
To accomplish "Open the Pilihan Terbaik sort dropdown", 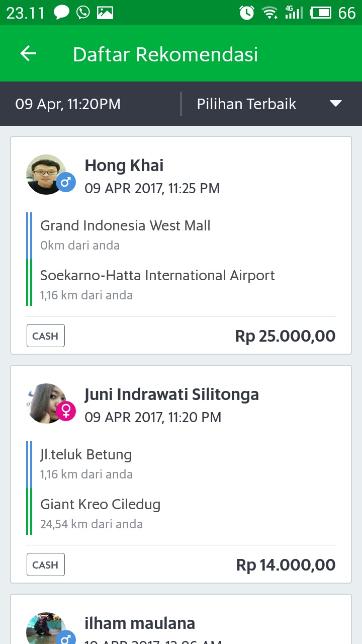I will pos(246,104).
